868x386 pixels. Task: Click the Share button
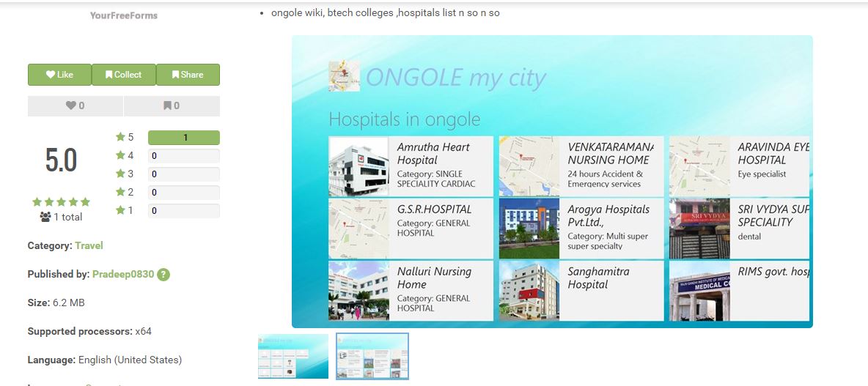[188, 75]
